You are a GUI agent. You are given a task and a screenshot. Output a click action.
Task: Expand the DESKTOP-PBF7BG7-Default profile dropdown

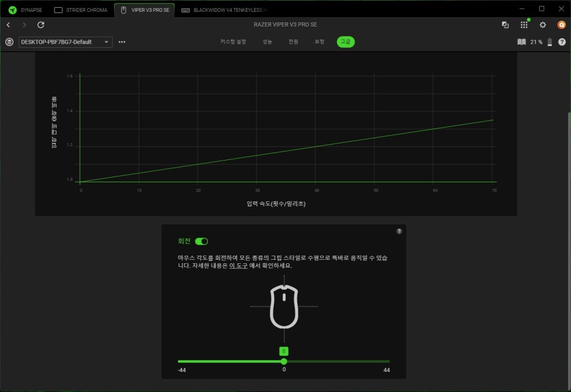[x=106, y=42]
